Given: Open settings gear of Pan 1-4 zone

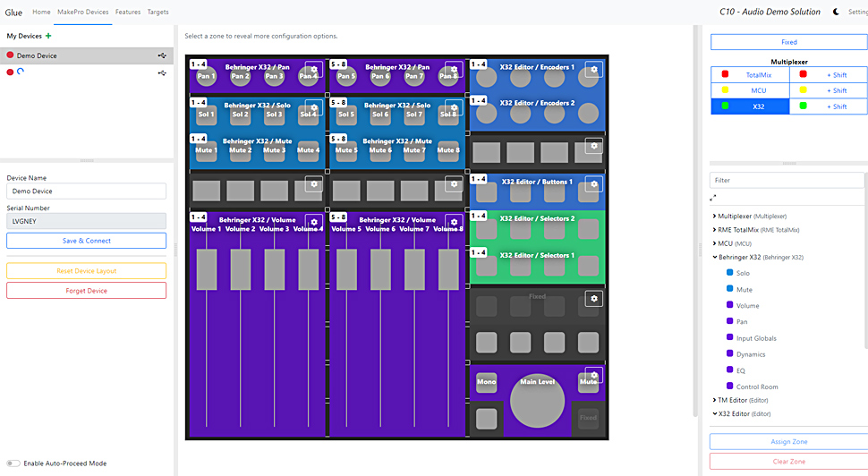Looking at the screenshot, I should (x=314, y=69).
